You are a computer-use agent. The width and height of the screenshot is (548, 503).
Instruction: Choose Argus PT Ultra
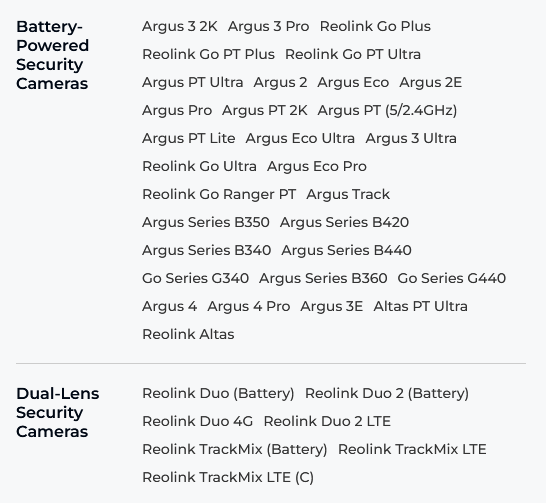(193, 82)
